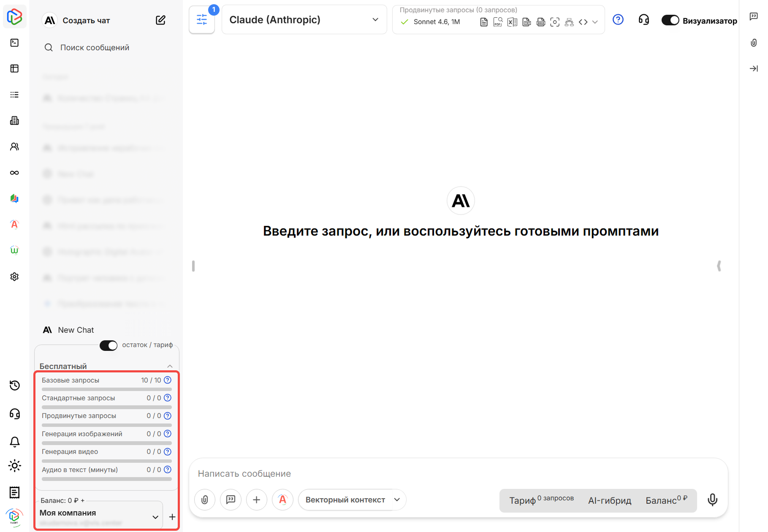Click the microphone voice input icon
Viewport: 768px width, 532px height.
[x=712, y=500]
